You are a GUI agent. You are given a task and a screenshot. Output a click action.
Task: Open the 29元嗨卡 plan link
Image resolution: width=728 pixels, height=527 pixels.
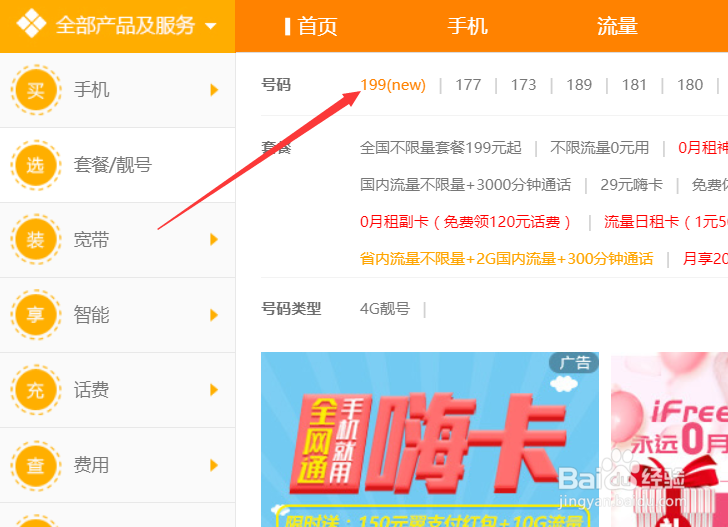(x=631, y=185)
